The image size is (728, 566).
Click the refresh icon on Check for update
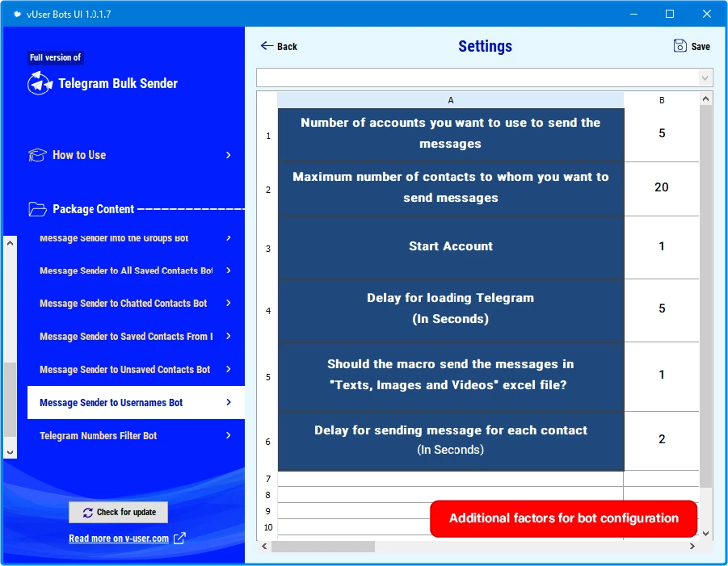pyautogui.click(x=88, y=512)
